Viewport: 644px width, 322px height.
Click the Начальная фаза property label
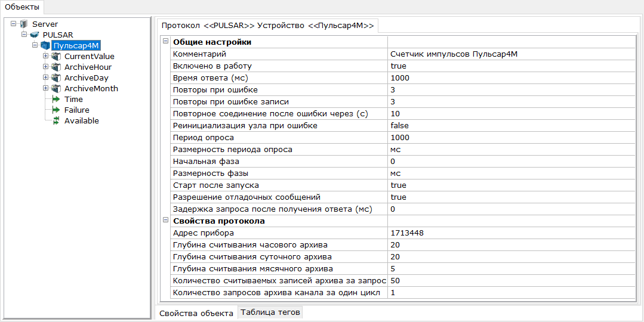206,162
